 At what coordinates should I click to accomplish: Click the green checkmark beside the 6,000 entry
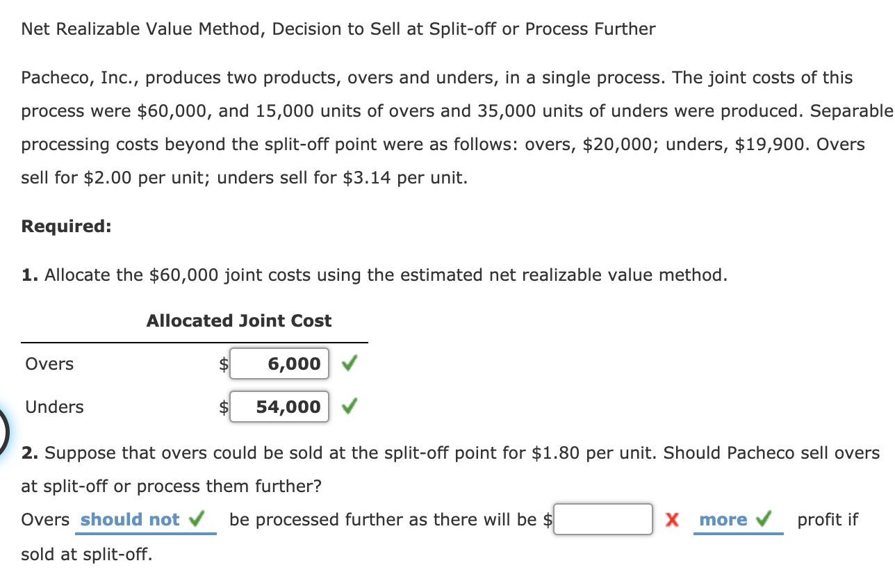347,363
